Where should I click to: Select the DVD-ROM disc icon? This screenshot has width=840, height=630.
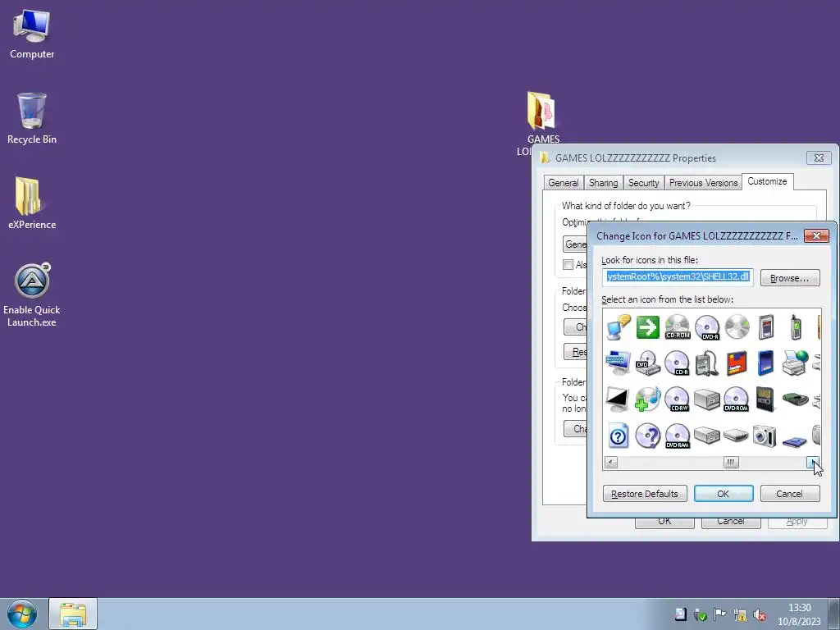click(x=736, y=399)
